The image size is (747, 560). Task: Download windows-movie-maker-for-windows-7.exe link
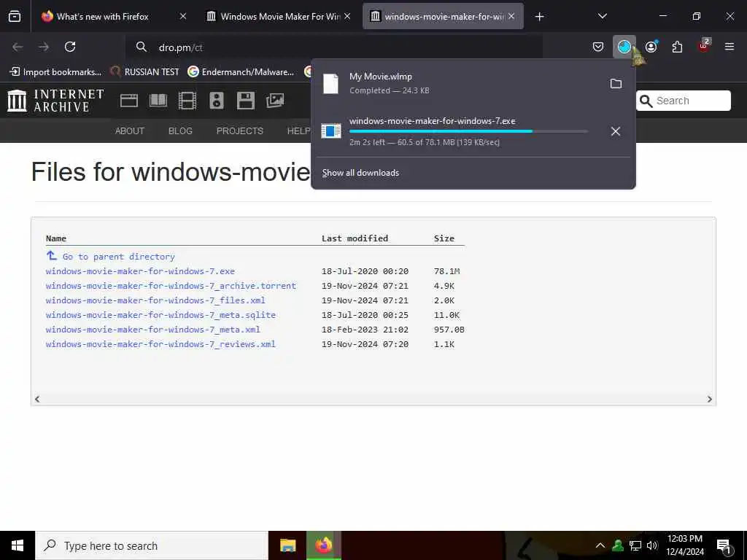point(140,271)
